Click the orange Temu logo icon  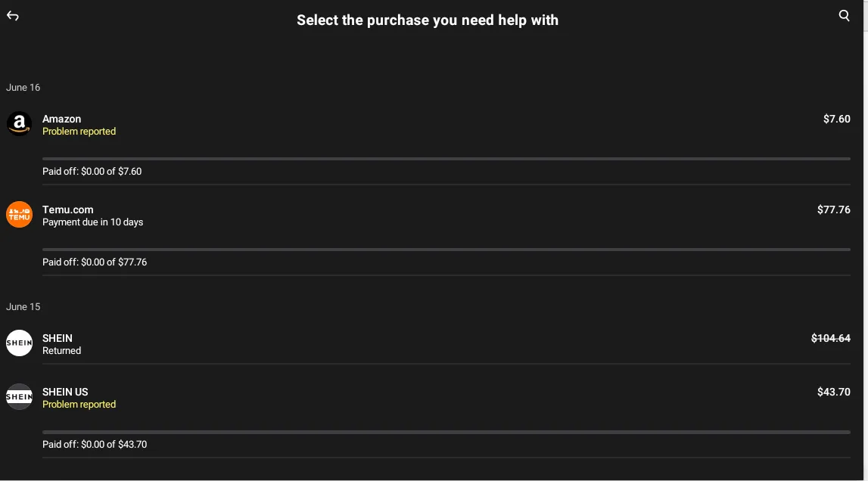point(19,214)
